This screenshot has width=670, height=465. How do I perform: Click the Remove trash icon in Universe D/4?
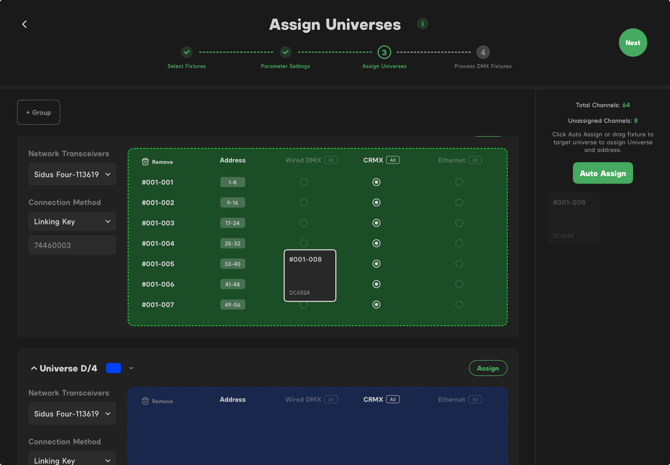tap(145, 401)
